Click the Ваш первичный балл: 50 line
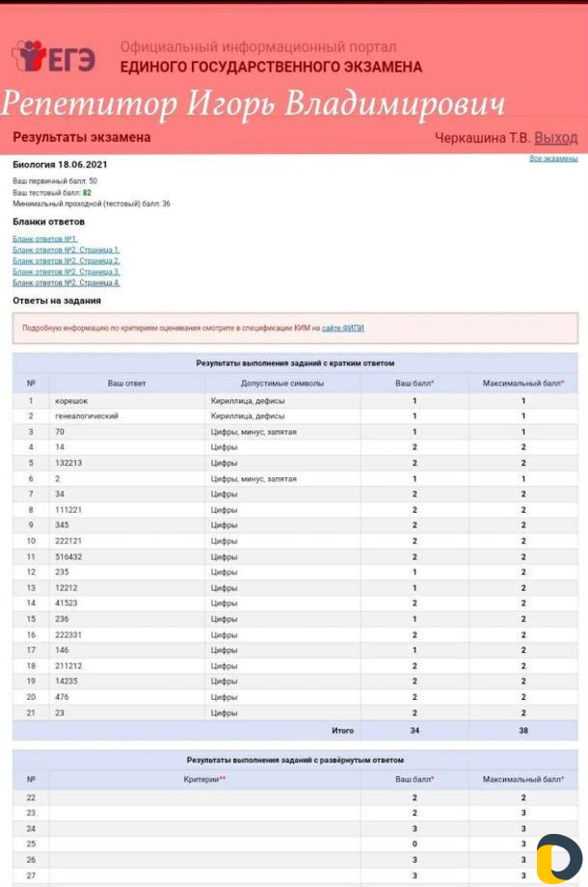The height and width of the screenshot is (887, 588). (55, 181)
